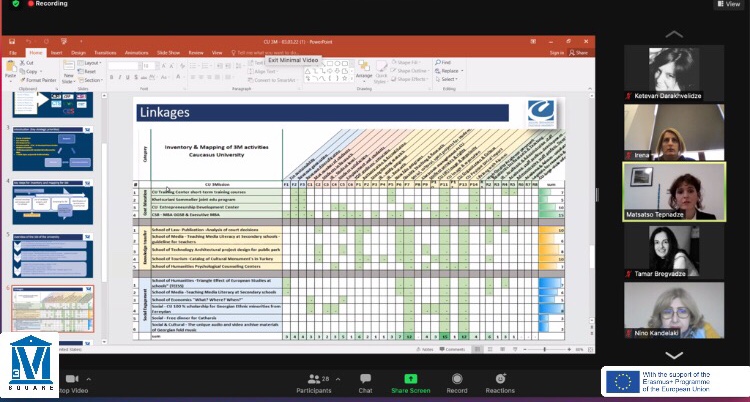Toggle text Shadow formatting
The height and width of the screenshot is (402, 750).
point(135,77)
